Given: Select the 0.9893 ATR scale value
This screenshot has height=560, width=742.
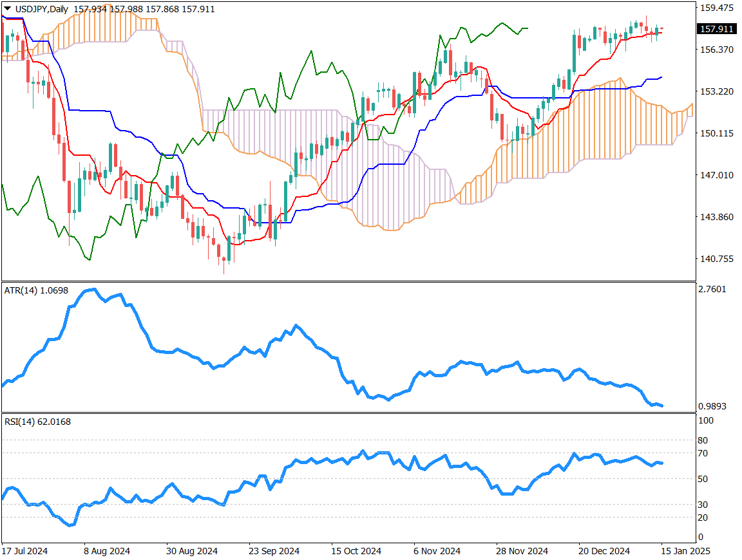Looking at the screenshot, I should click(712, 406).
